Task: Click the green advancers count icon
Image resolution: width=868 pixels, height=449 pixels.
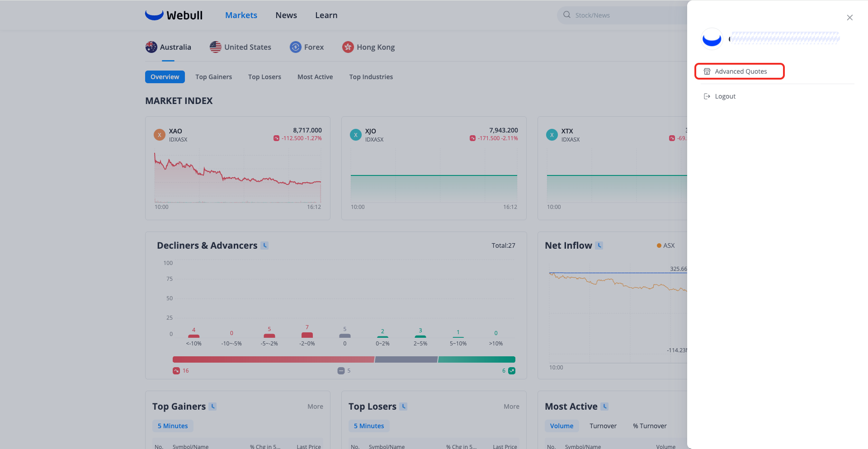Action: (512, 371)
